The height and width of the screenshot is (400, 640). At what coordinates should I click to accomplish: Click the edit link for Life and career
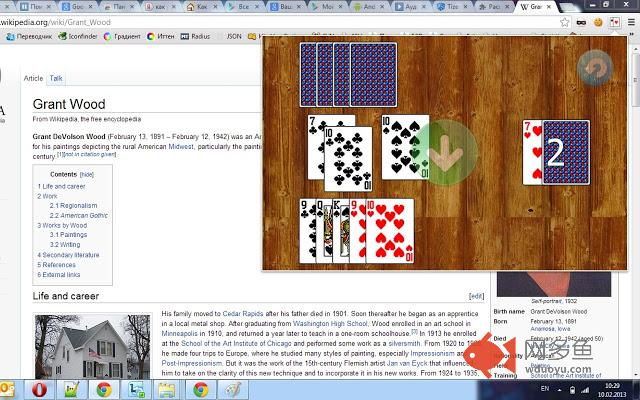(x=476, y=297)
